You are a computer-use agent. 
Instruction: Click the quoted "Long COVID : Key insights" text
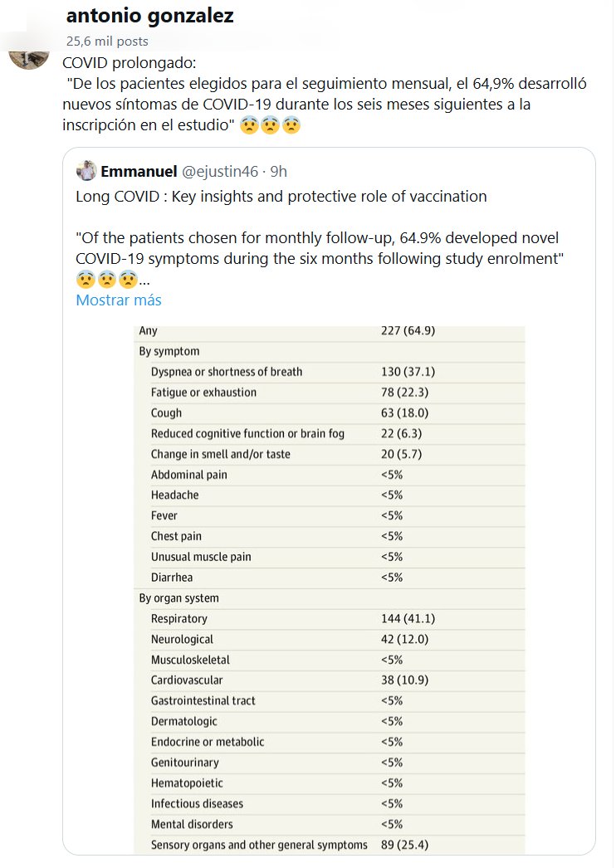pos(281,197)
